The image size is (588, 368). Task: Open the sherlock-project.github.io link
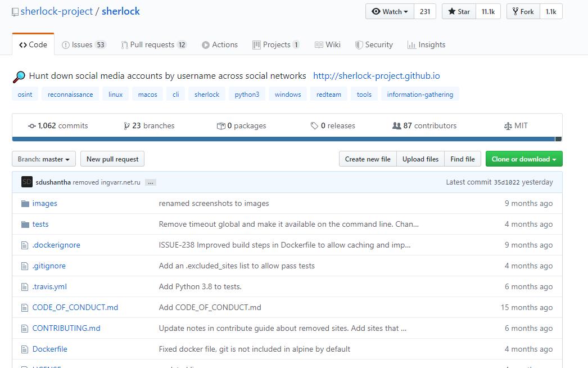[x=376, y=76]
